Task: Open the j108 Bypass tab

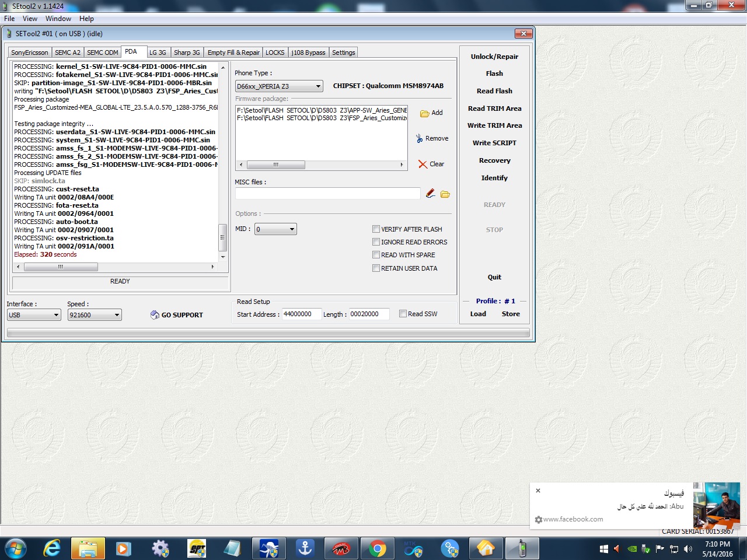Action: [309, 52]
